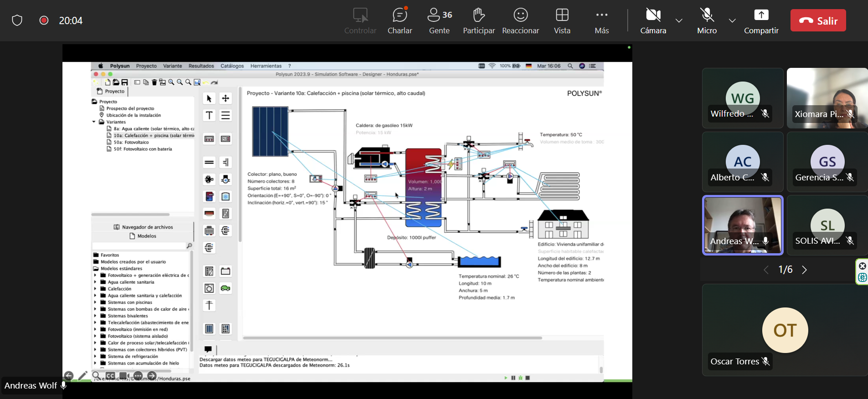Collapse the Variantes tree node
The width and height of the screenshot is (868, 399).
pos(94,122)
